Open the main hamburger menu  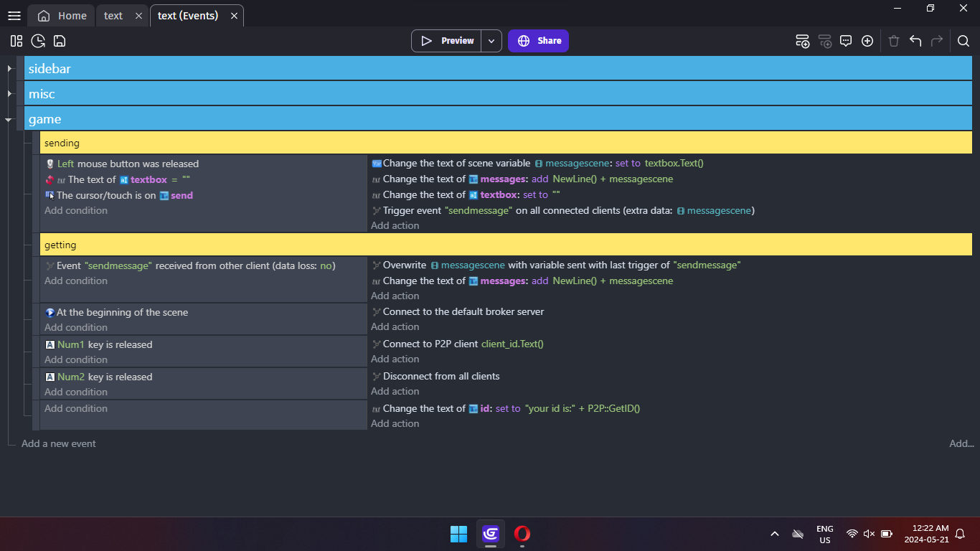14,16
